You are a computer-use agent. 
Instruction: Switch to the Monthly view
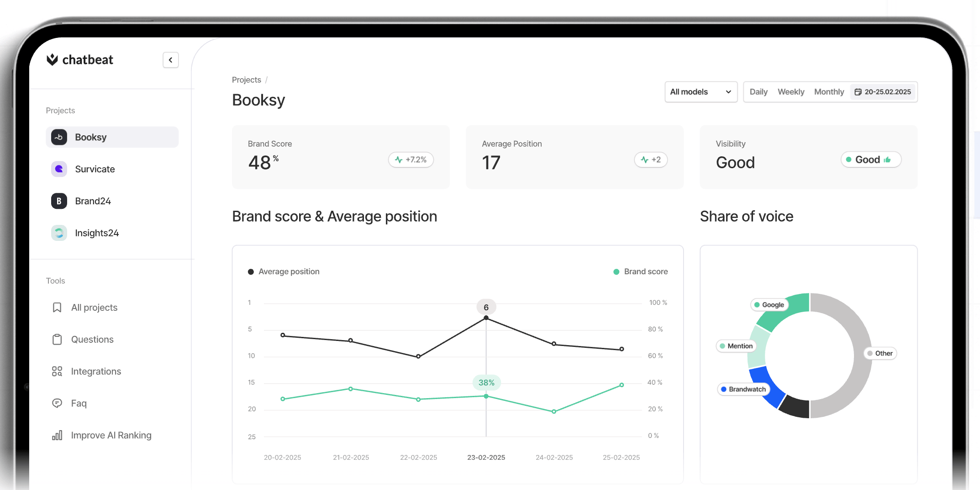coord(829,92)
